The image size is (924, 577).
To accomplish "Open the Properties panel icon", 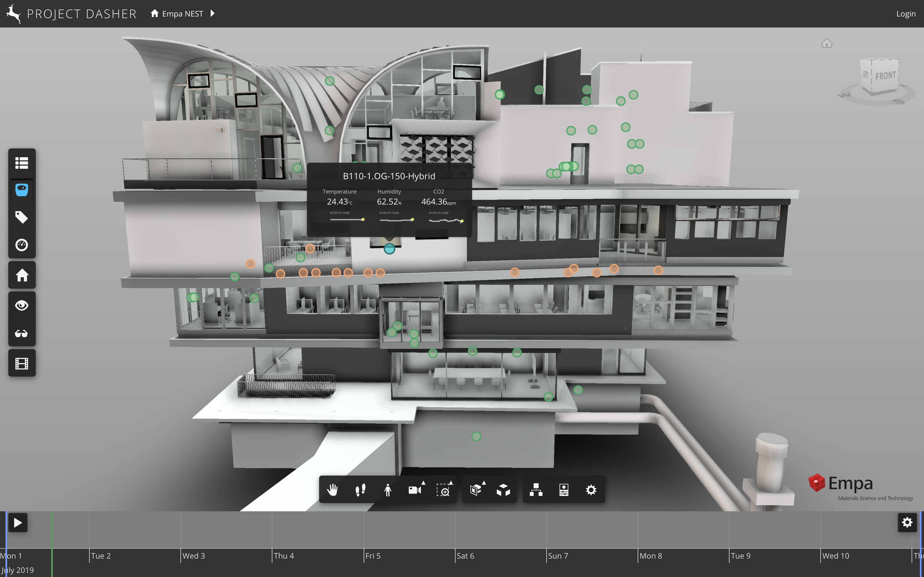I will [564, 490].
